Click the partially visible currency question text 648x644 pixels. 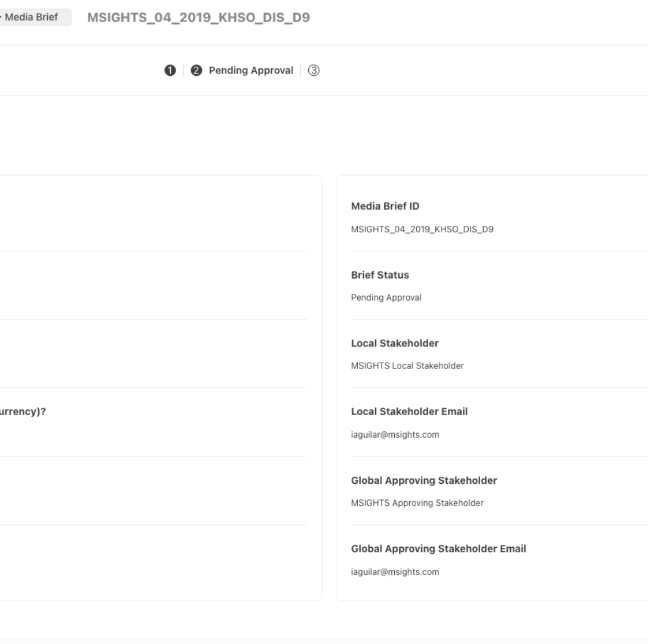[x=24, y=412]
